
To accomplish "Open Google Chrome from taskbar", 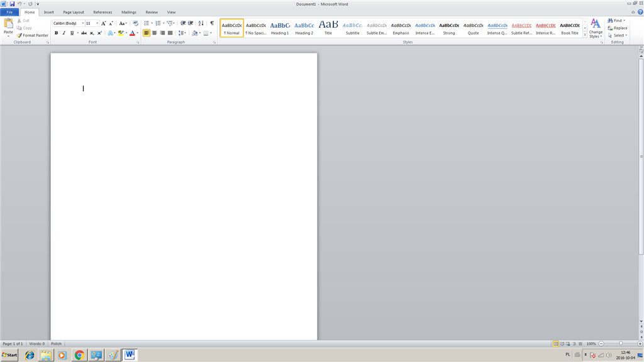I will 79,355.
